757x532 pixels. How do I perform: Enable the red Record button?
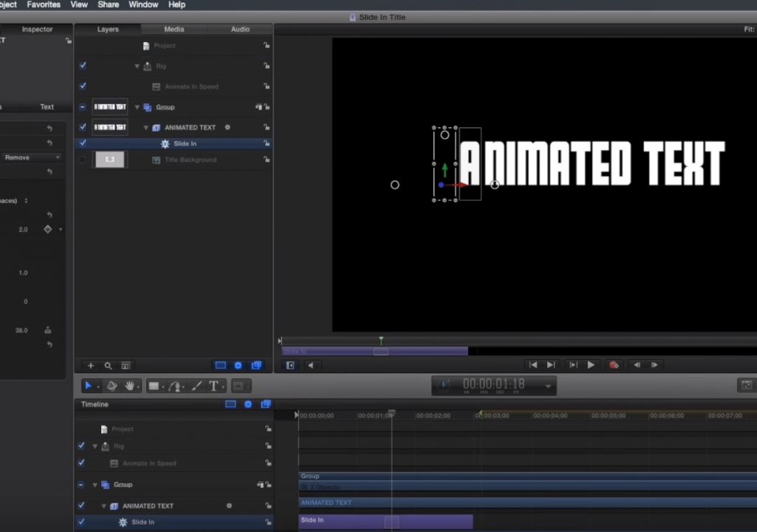(x=614, y=365)
